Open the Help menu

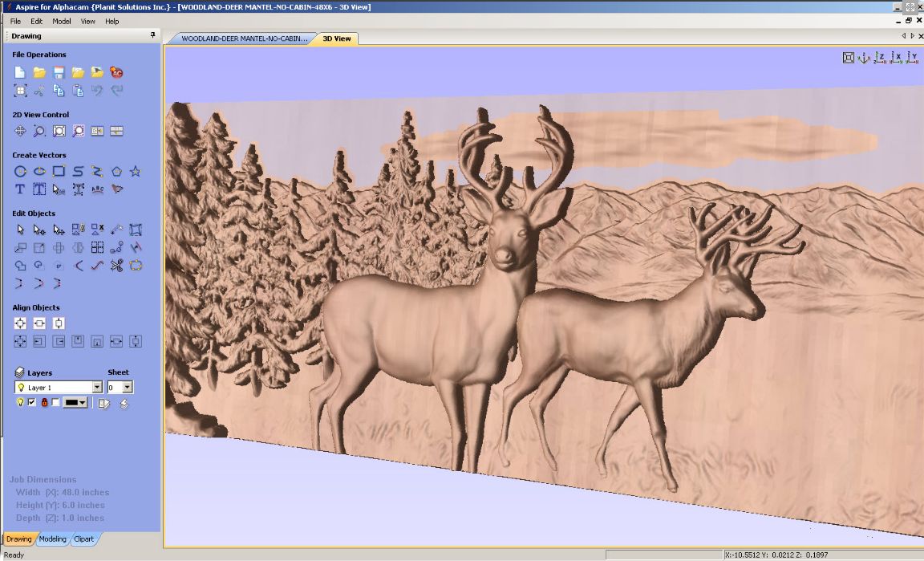pos(112,21)
